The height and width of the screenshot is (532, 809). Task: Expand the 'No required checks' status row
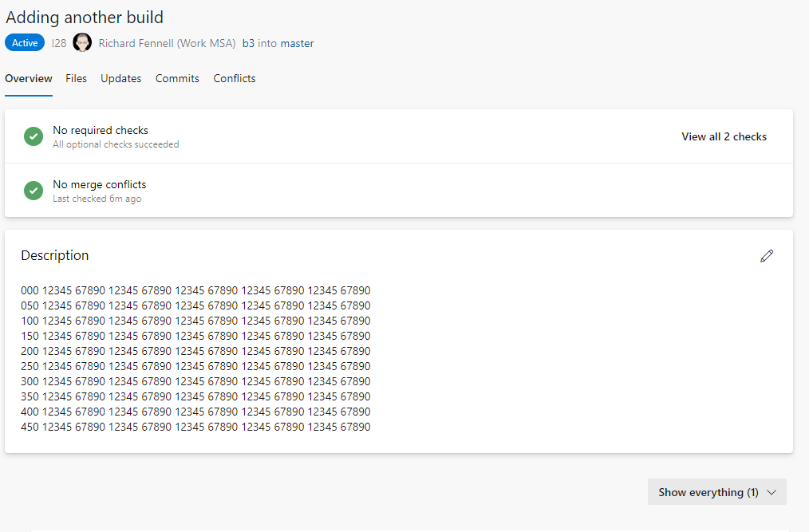[101, 130]
